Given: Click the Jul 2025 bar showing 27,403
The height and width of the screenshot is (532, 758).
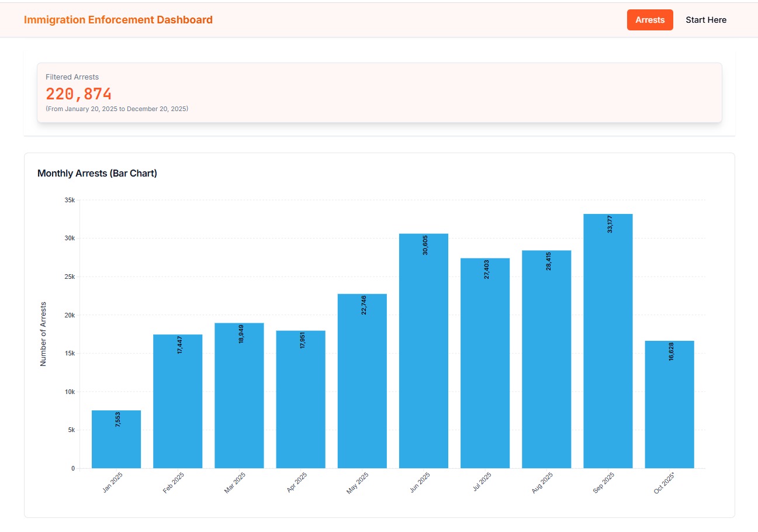Looking at the screenshot, I should (485, 363).
